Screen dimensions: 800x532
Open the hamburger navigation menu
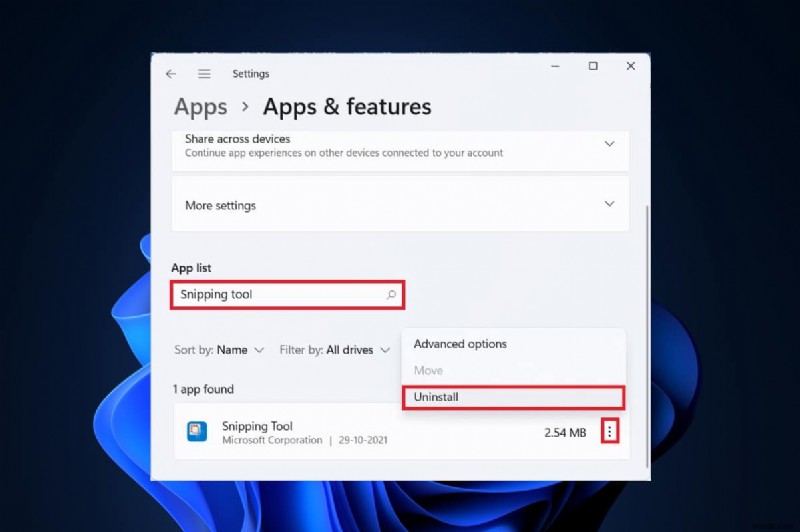[204, 74]
